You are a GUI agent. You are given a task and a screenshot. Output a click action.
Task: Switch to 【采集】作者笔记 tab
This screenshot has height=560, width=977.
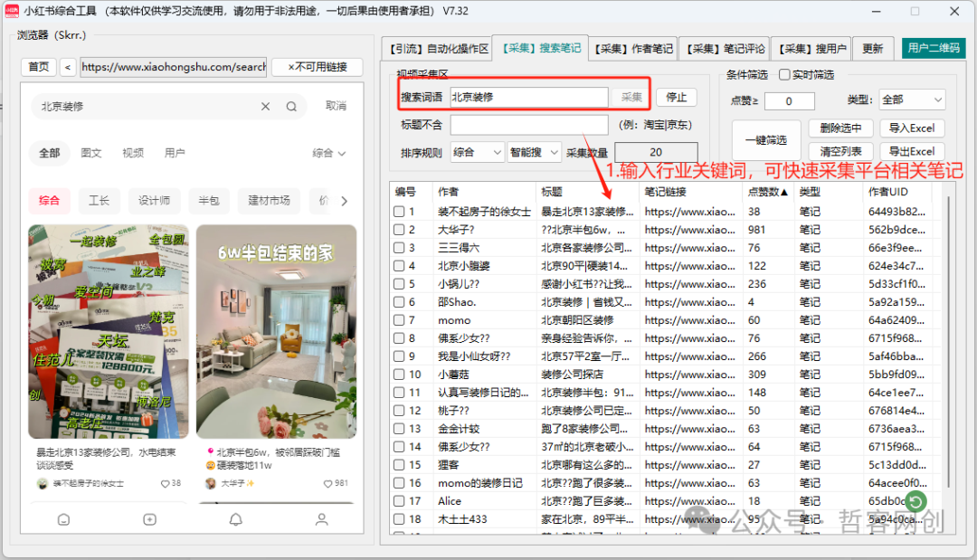[x=633, y=49]
